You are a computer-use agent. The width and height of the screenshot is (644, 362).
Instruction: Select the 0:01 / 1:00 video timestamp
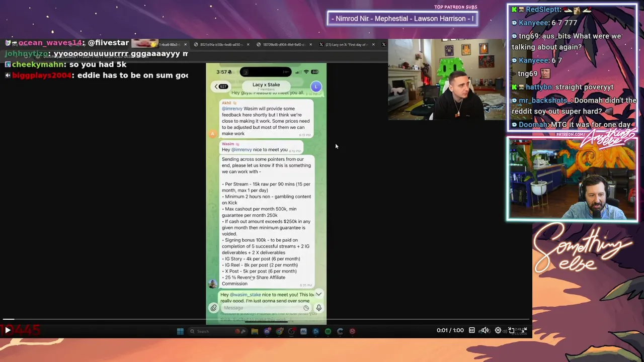click(x=450, y=330)
